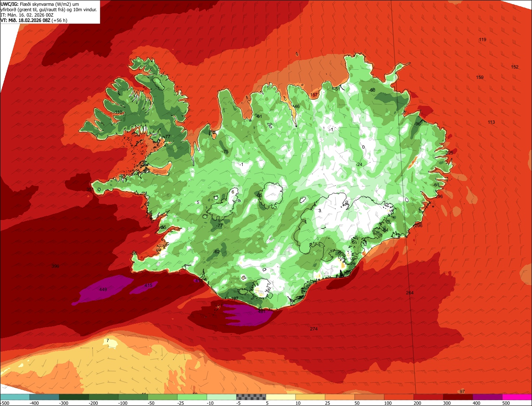Click the value 3 on the Vatnajökull glacier

point(320,211)
